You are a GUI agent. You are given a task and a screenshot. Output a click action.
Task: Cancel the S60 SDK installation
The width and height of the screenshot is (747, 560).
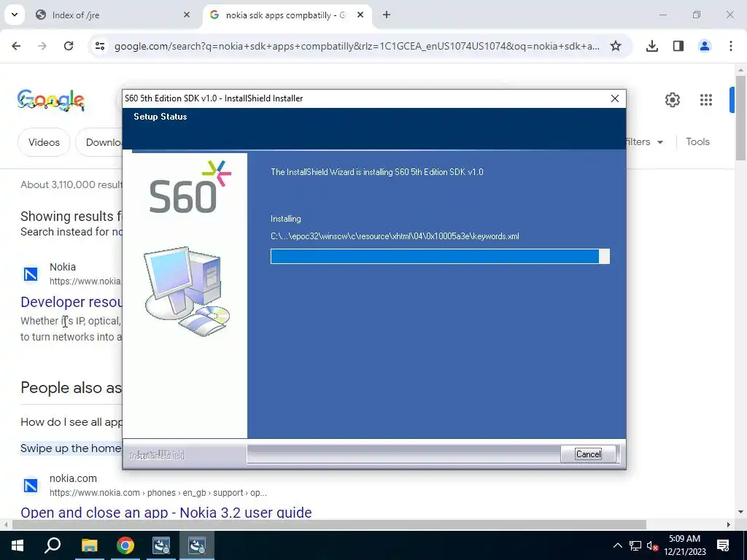tap(588, 454)
